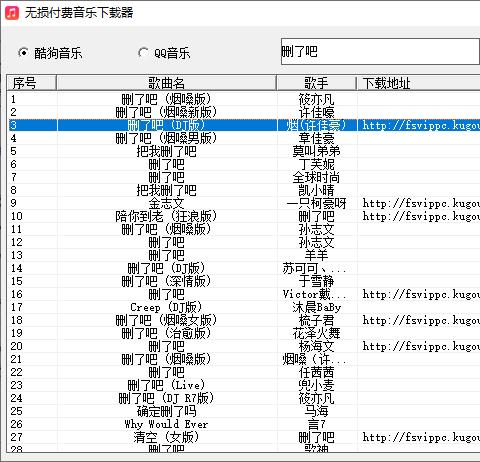Click the search field containing 删了吧
This screenshot has width=480, height=462.
click(380, 52)
